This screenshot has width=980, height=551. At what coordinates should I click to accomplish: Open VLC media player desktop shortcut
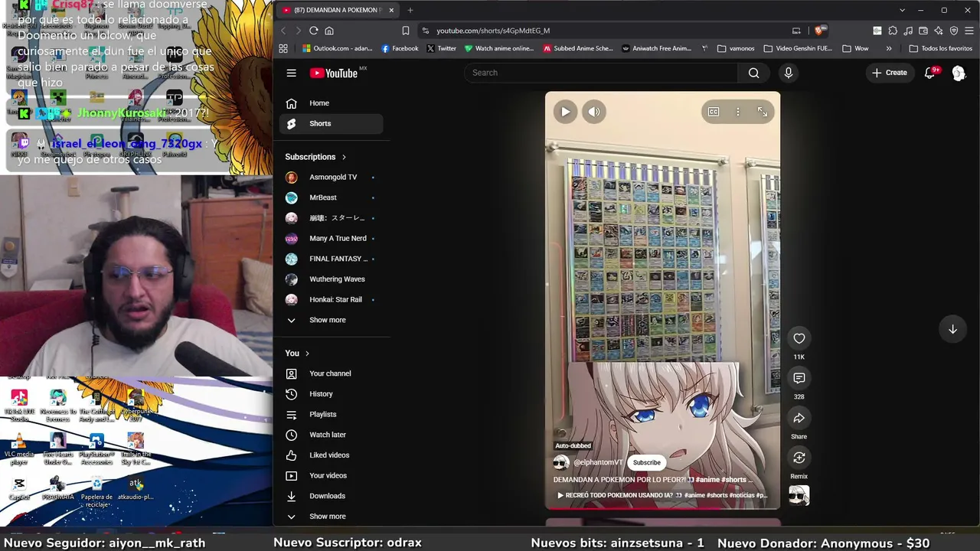[19, 449]
